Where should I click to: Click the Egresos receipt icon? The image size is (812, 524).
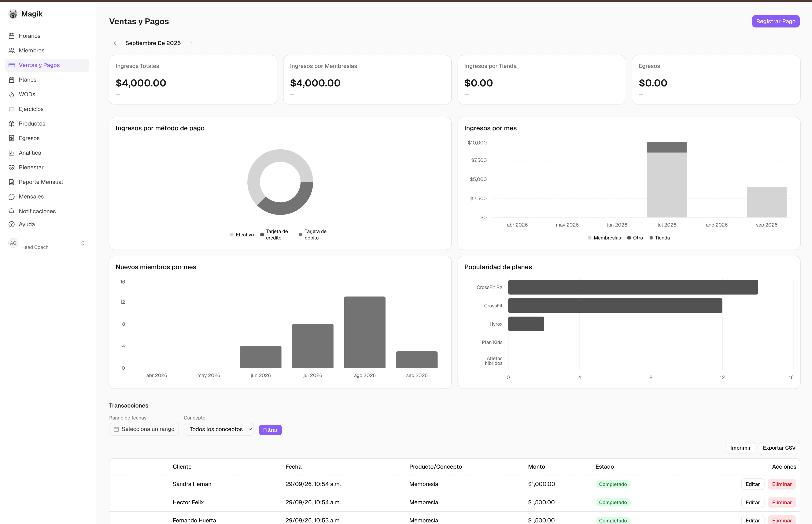click(12, 138)
